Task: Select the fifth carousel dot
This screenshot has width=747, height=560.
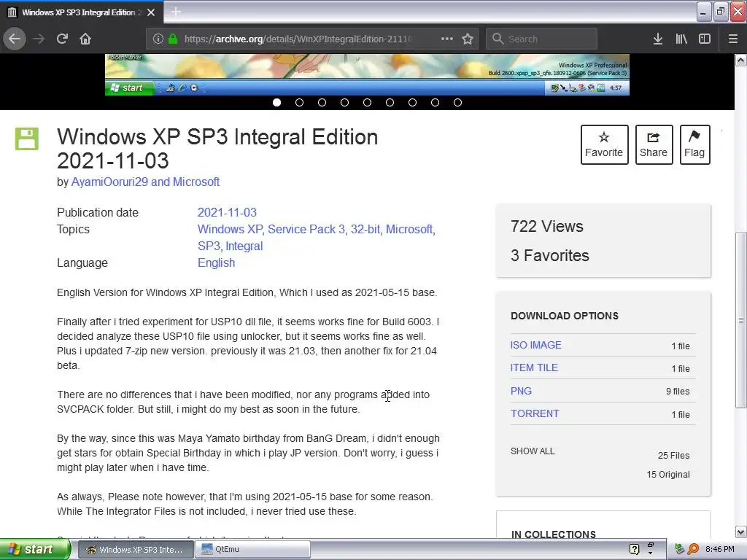Action: pyautogui.click(x=368, y=102)
